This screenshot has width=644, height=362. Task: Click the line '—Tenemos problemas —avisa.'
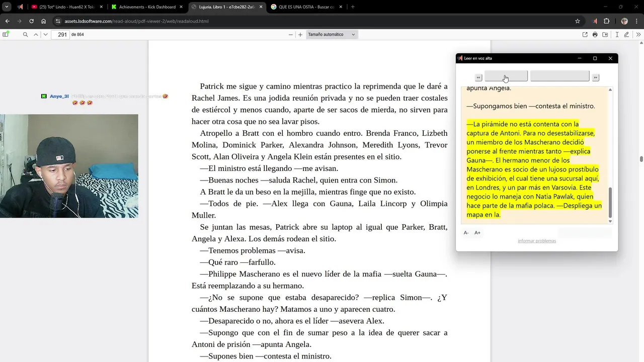pos(253,250)
